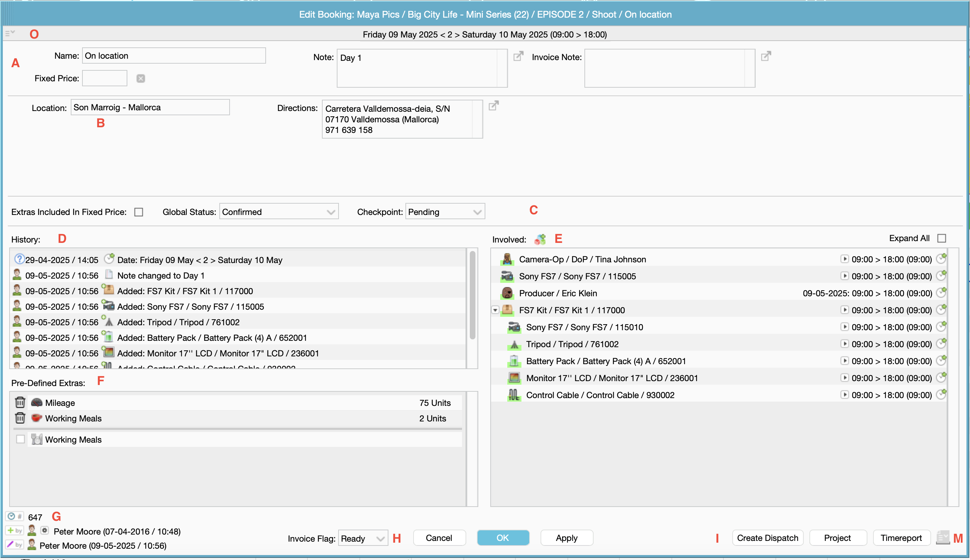Clear the Fixed Price with the x icon
The height and width of the screenshot is (560, 970).
(x=141, y=78)
